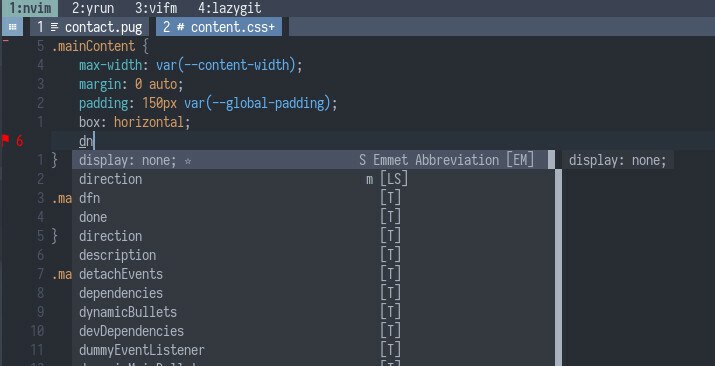Screen dimensions: 715x366
Task: Click the typed 'dn' abbreviation
Action: click(86, 141)
